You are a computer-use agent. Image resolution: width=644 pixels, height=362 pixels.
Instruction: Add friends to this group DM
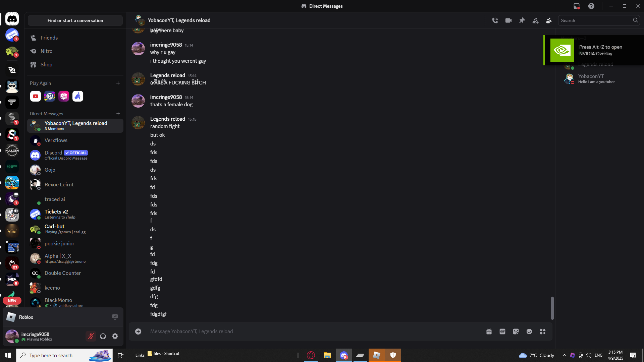(x=535, y=20)
